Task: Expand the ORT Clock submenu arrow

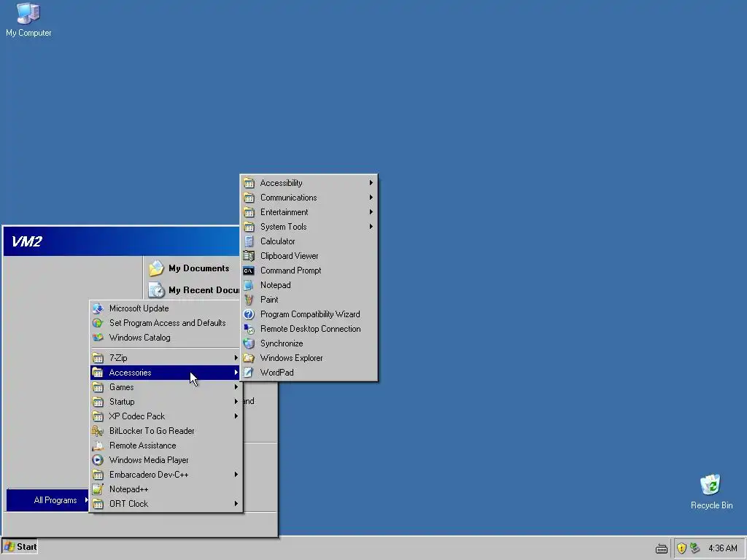Action: click(x=236, y=504)
